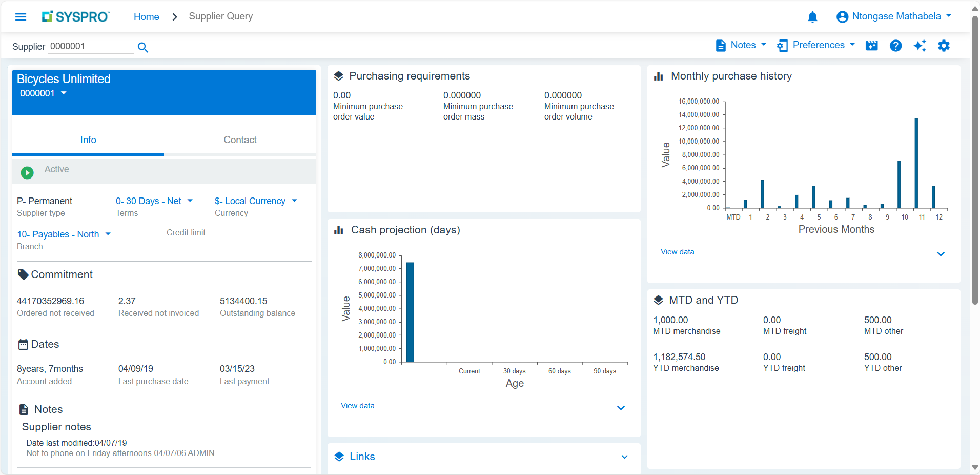Click the Preferences phone icon
The image size is (980, 475).
[783, 46]
